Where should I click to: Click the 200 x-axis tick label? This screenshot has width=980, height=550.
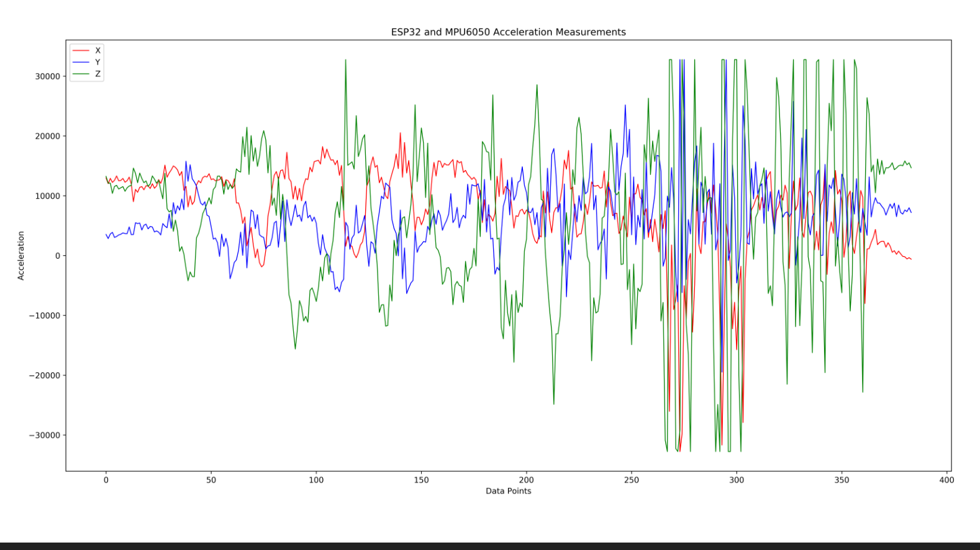tap(526, 480)
